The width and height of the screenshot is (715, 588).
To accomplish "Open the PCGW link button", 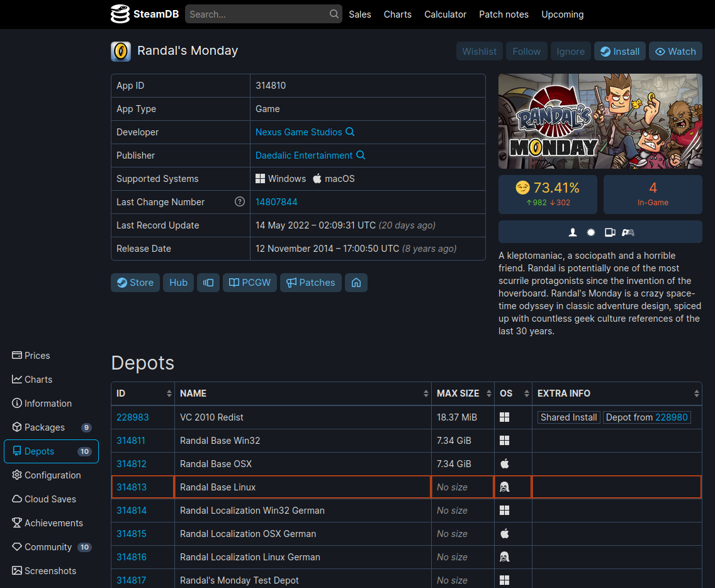I will (x=250, y=283).
